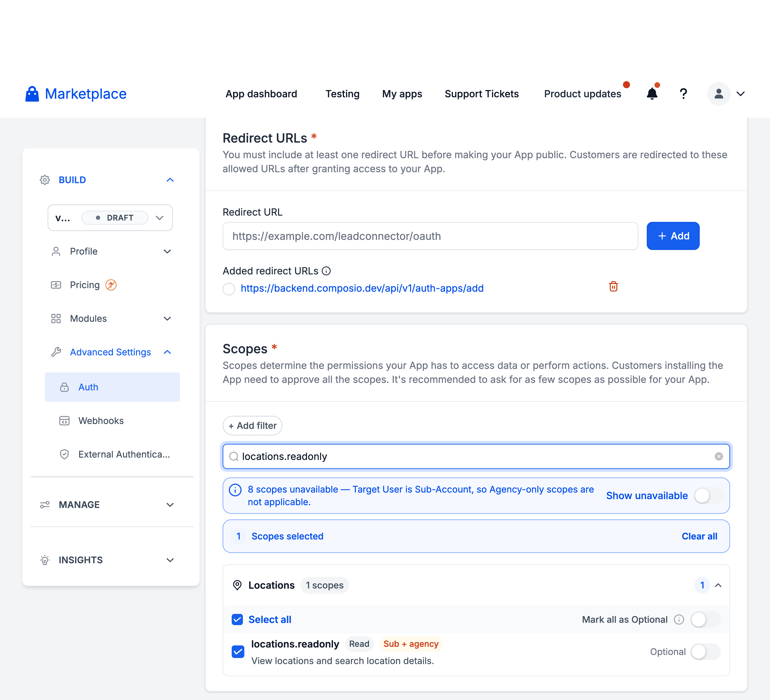Collapse the BUILD section
The height and width of the screenshot is (700, 770).
click(170, 180)
